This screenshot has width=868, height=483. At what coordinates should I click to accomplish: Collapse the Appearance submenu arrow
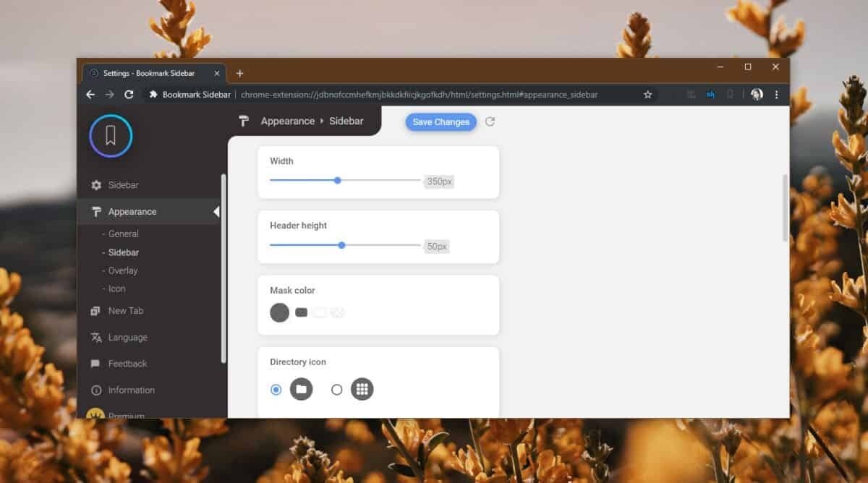pyautogui.click(x=216, y=211)
